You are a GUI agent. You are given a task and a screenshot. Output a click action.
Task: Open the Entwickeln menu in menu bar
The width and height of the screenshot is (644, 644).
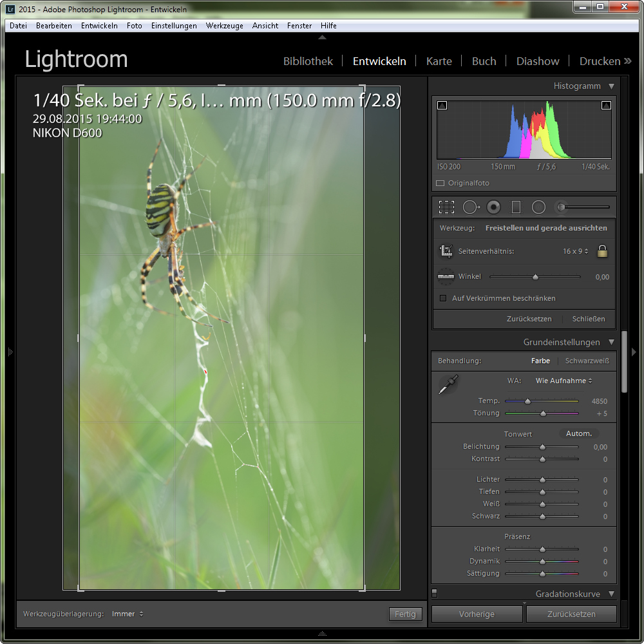point(99,26)
